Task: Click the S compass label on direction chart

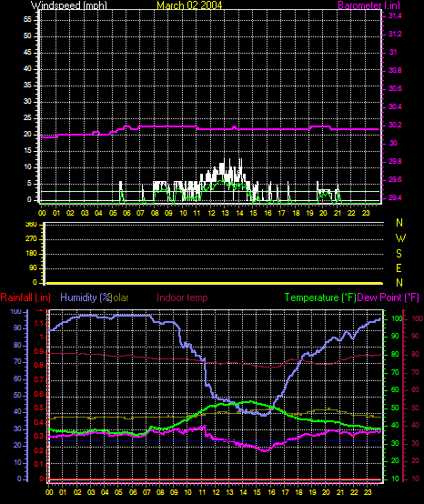Action: [x=399, y=254]
